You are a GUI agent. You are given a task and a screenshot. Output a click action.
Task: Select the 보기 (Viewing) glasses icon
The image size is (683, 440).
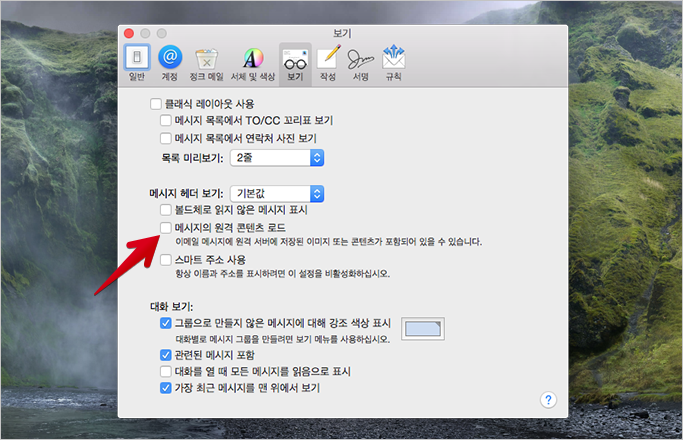(x=295, y=60)
